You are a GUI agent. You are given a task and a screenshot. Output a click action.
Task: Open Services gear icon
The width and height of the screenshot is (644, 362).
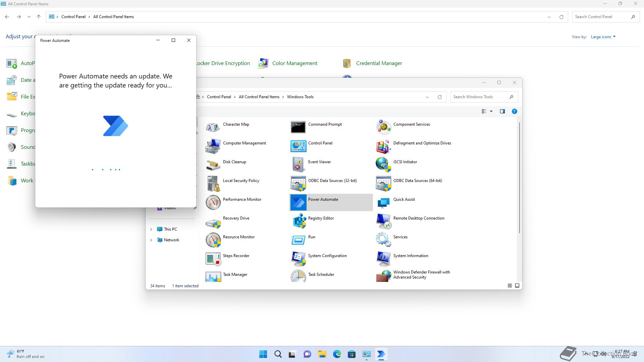383,240
